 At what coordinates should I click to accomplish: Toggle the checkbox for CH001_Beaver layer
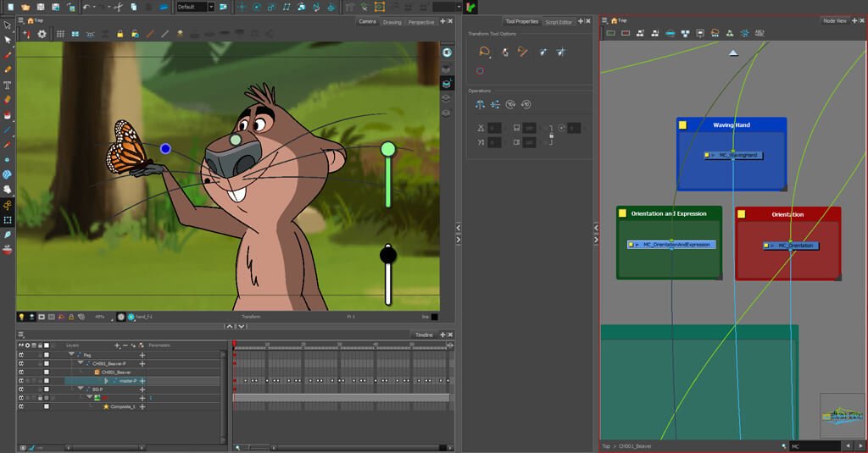pos(47,373)
